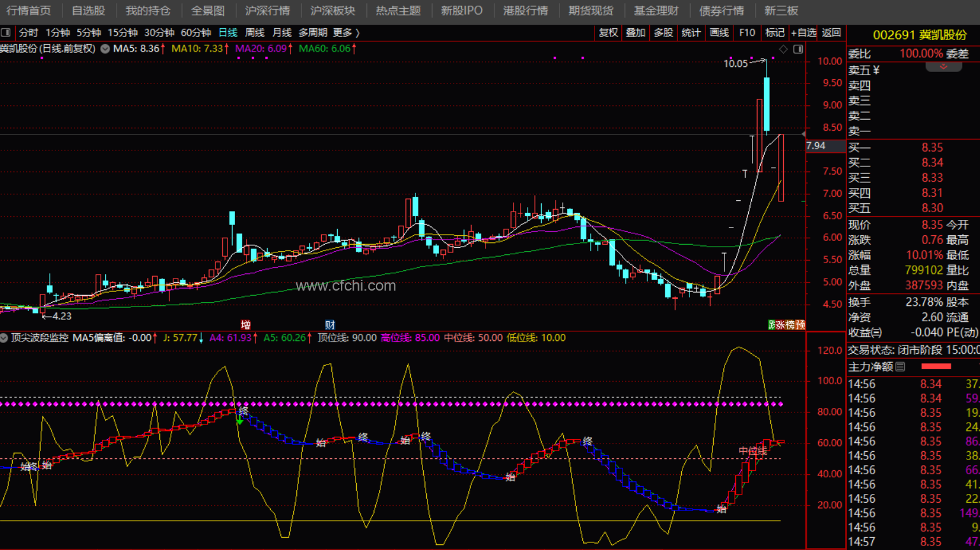Click the 榜 ranking tag icon
Screen dimensions: 980x550
pos(790,325)
